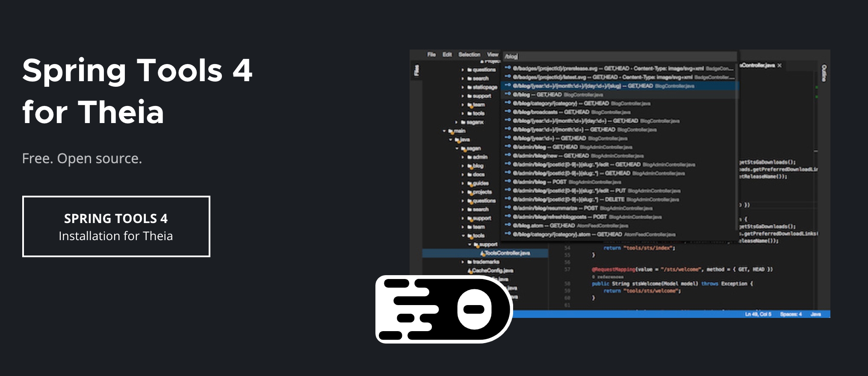Open the Edit menu in Theia screenshot
Image resolution: width=868 pixels, height=376 pixels.
tap(447, 55)
